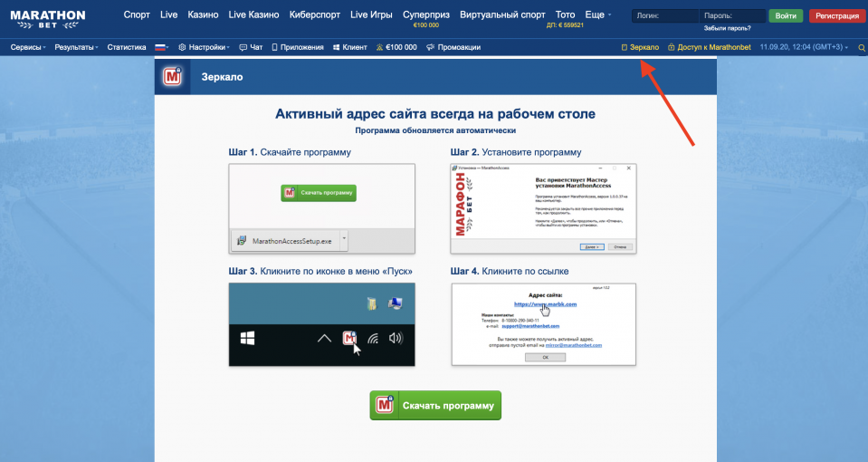Click the €100 000 jackpot link
This screenshot has width=868, height=462.
click(396, 47)
